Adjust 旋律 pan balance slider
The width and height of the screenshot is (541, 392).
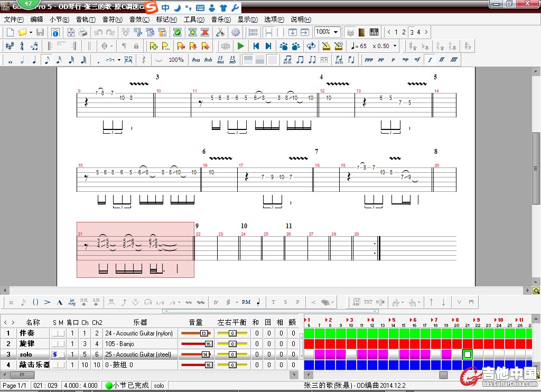click(232, 344)
